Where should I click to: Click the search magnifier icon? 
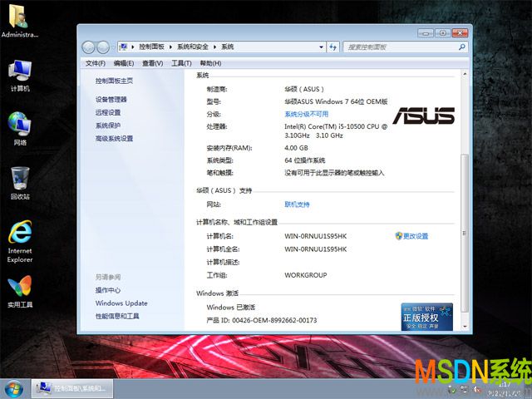point(462,47)
